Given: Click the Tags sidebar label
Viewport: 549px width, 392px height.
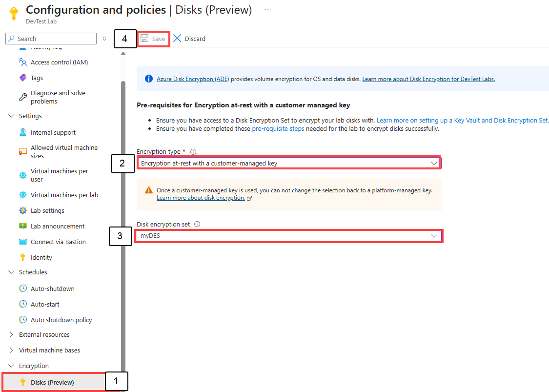Looking at the screenshot, I should pyautogui.click(x=37, y=78).
